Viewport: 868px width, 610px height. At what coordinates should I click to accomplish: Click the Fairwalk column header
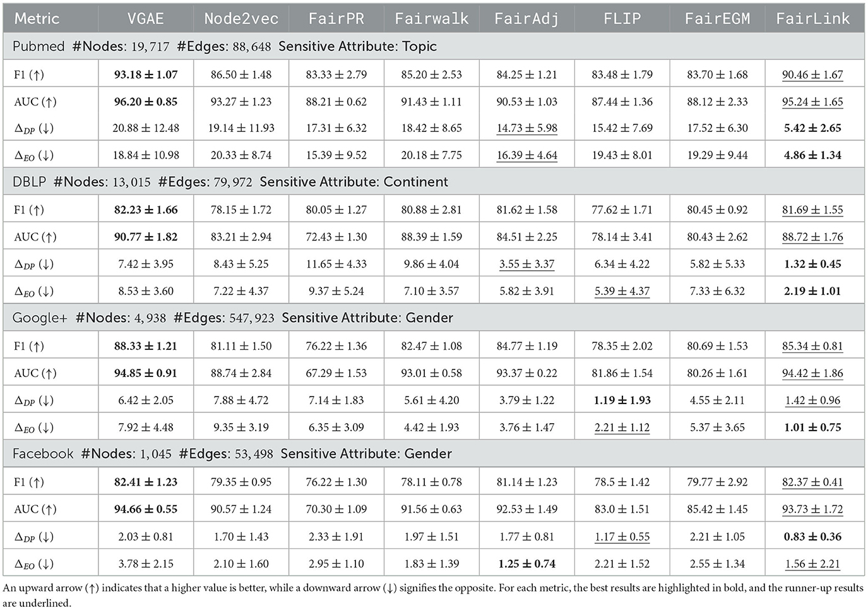pos(431,18)
